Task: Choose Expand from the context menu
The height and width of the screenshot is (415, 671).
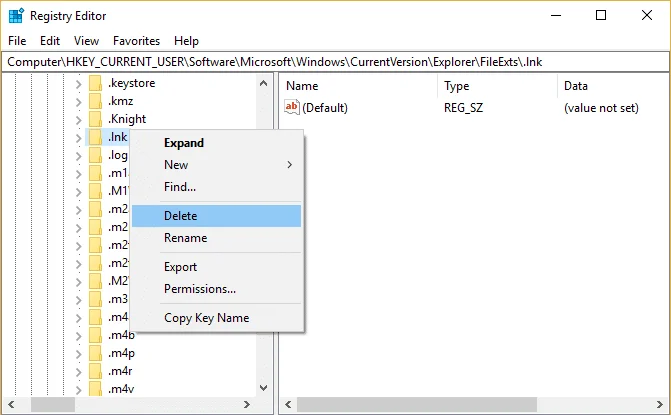Action: (x=217, y=143)
